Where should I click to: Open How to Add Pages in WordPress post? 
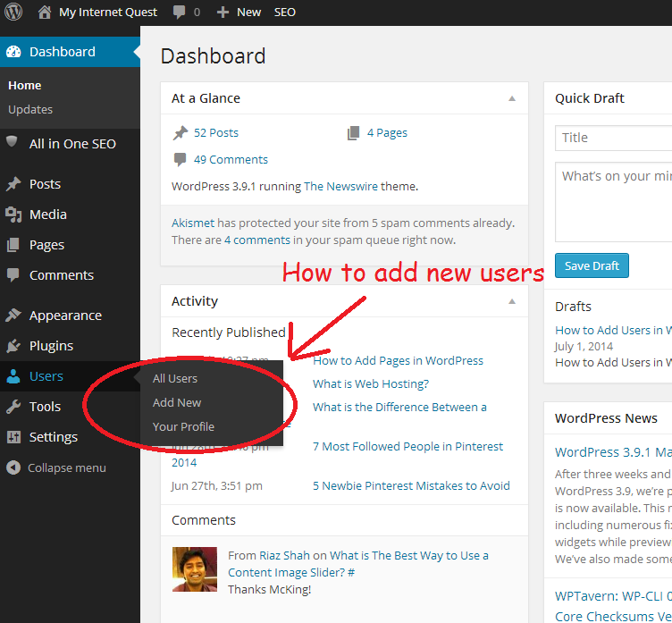click(398, 360)
